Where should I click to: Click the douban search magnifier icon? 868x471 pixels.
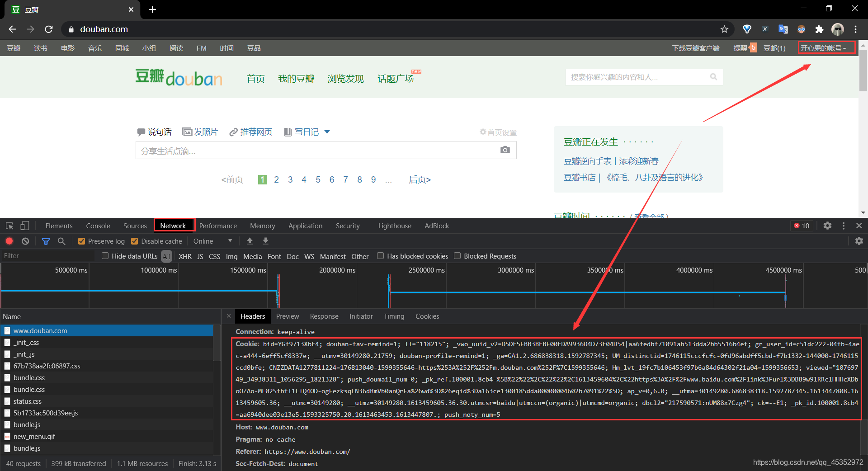coord(713,77)
